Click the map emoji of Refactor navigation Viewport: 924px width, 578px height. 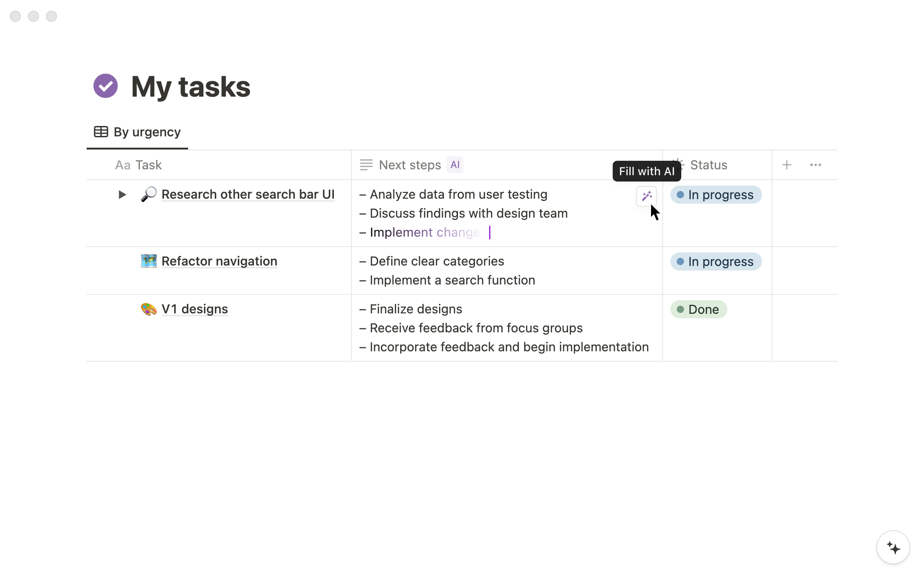(148, 261)
